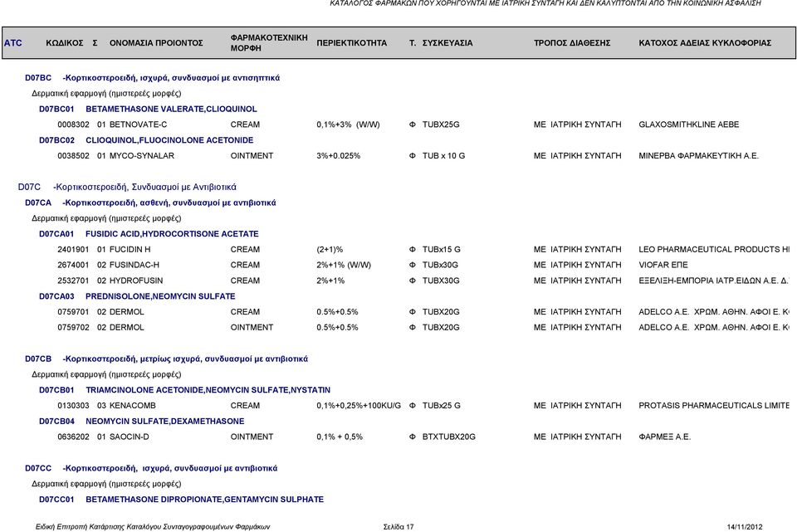Click the ΟΝΟΜΑΣΙΑ ΠΡΟΙΟΝΤΟΣ column header

click(156, 42)
